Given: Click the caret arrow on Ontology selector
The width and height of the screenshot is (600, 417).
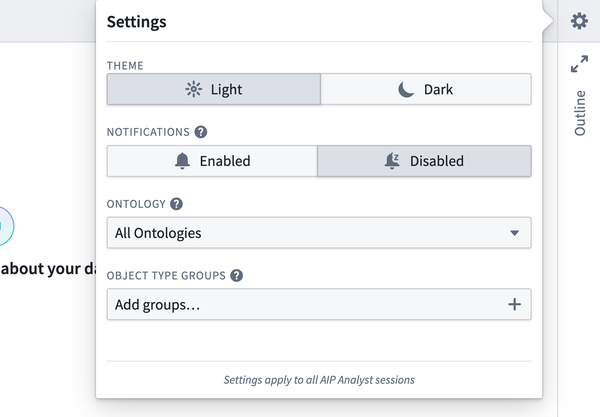Looking at the screenshot, I should (x=514, y=233).
